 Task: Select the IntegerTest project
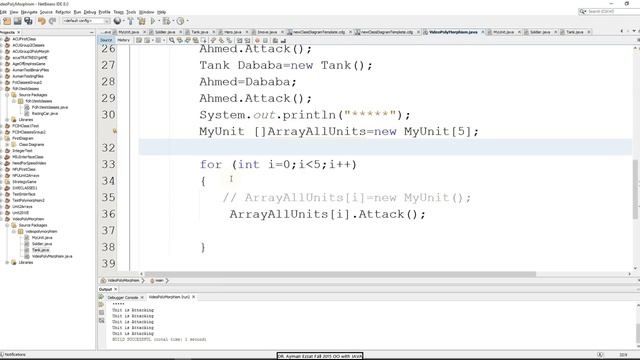click(x=22, y=151)
